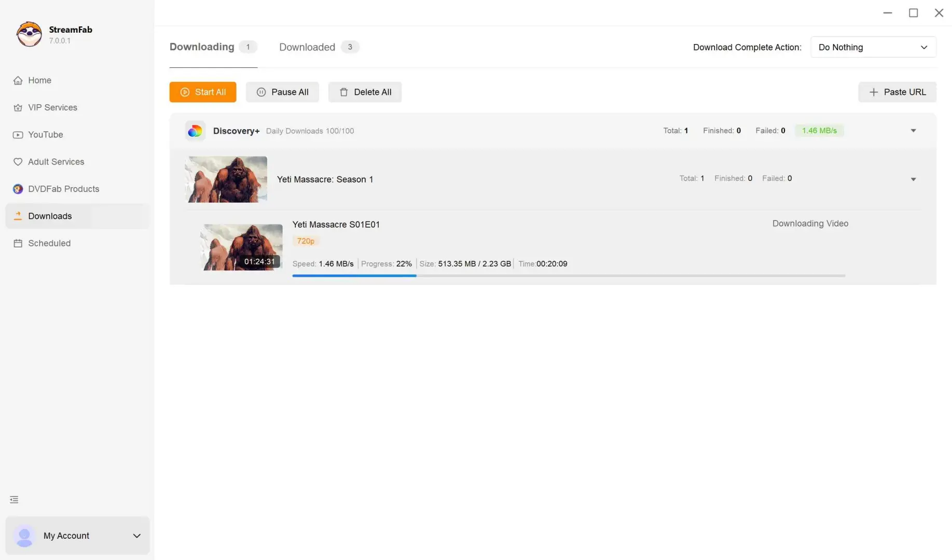Click Daily Downloads 100/100 text

click(x=310, y=131)
